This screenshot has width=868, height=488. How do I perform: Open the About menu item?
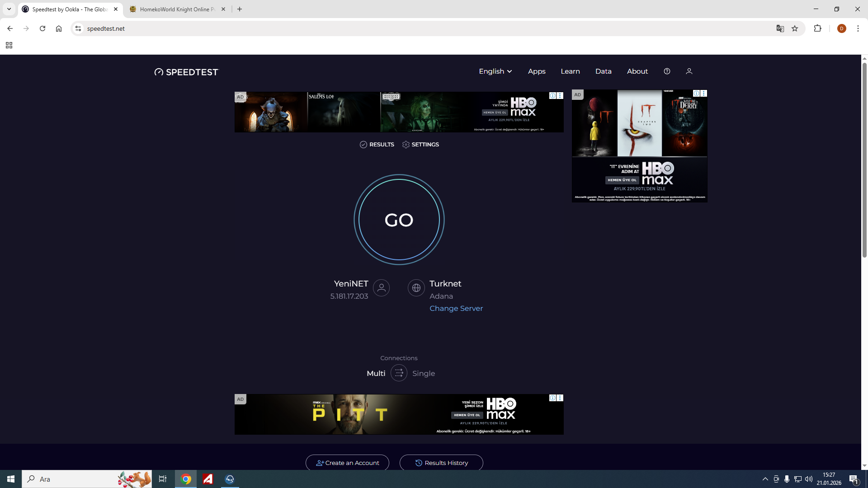point(637,71)
